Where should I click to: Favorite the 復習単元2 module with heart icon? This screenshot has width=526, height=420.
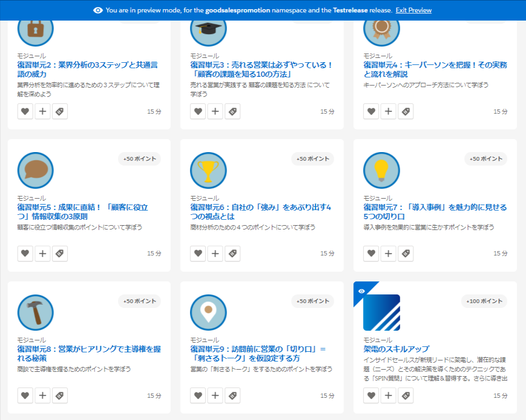[25, 111]
